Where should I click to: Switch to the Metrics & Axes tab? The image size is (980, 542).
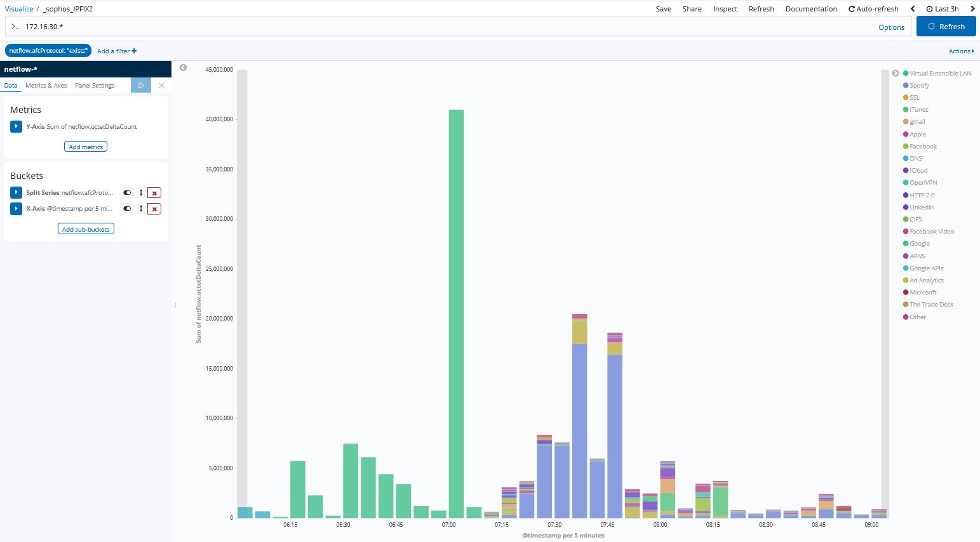tap(46, 86)
